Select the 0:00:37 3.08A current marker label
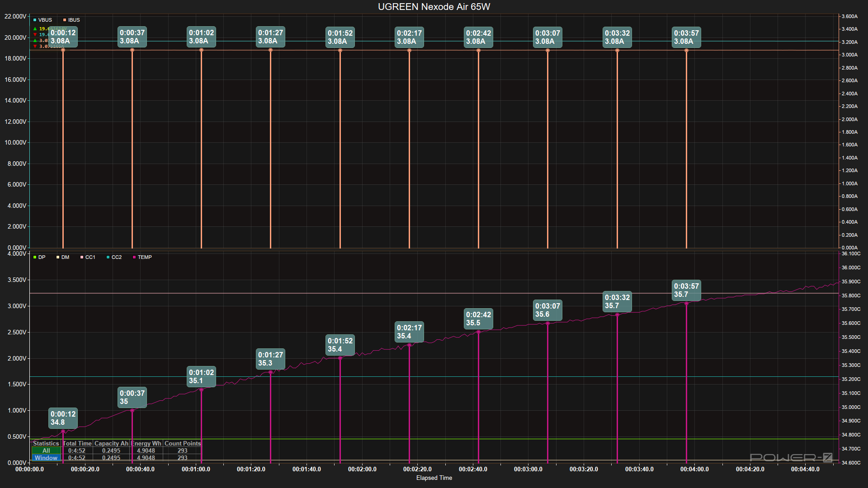Image resolution: width=868 pixels, height=488 pixels. tap(132, 37)
